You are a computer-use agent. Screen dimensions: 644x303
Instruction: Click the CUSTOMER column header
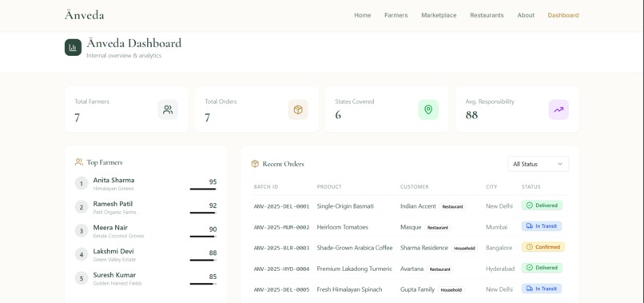tap(415, 186)
